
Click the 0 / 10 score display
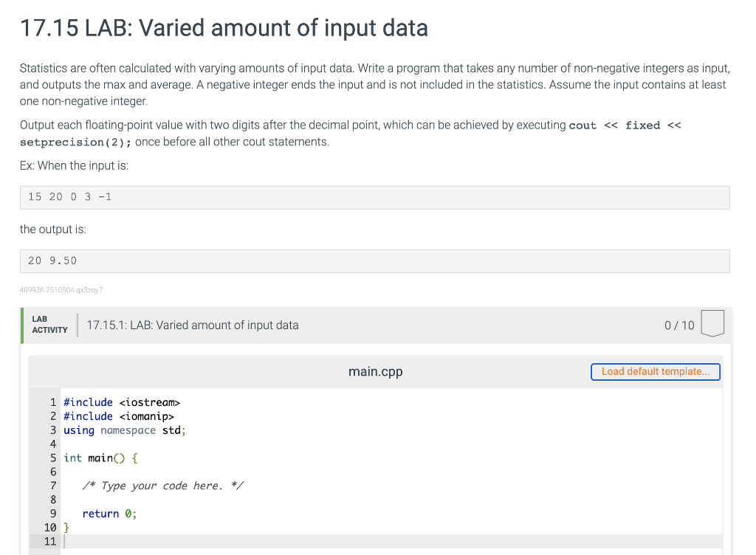click(678, 325)
